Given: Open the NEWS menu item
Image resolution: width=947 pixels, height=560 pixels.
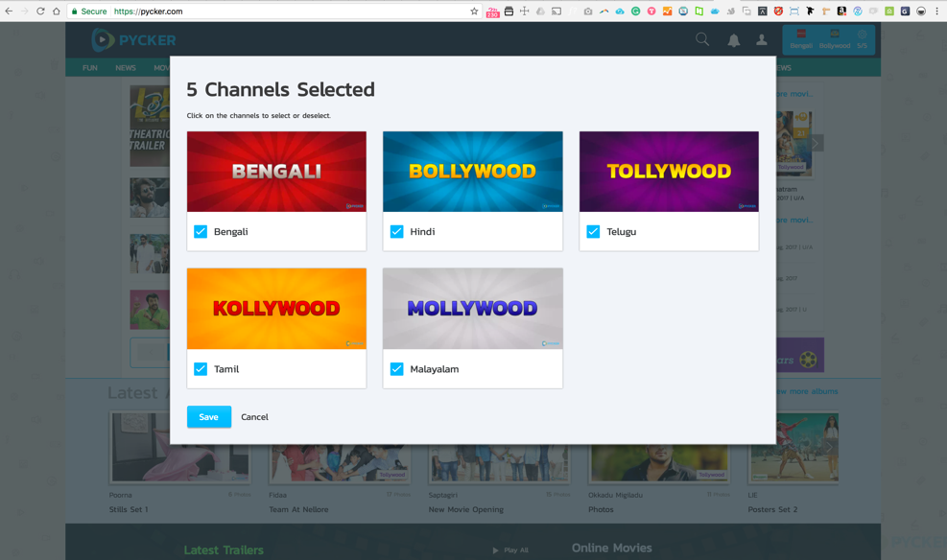Looking at the screenshot, I should tap(126, 67).
